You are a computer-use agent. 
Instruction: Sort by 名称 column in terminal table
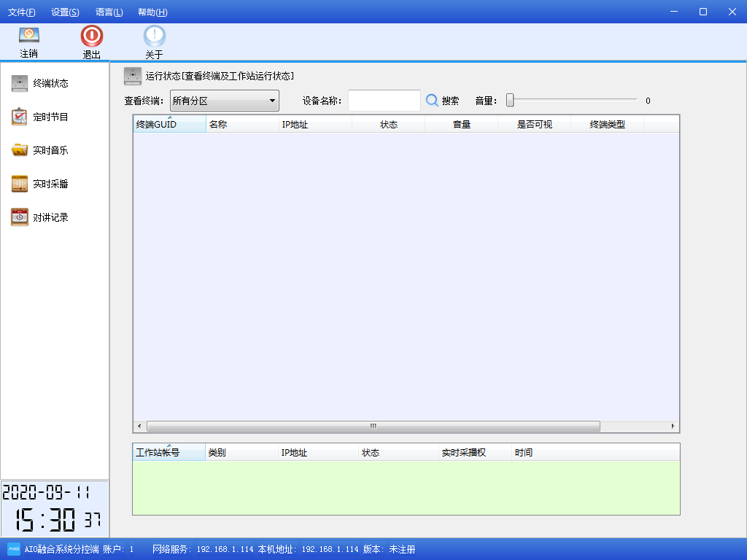coord(242,124)
